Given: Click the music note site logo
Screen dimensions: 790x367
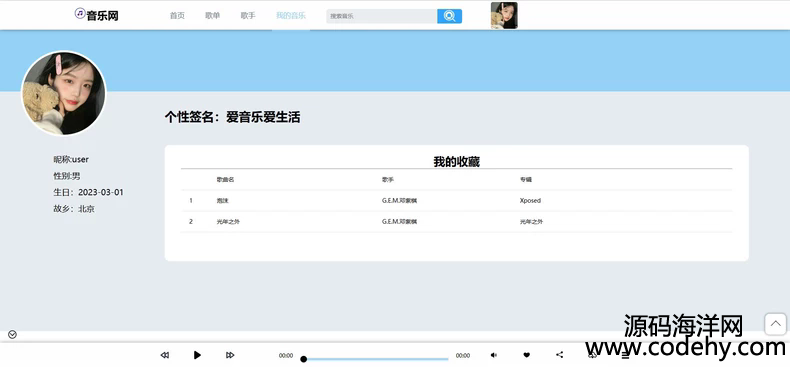Looking at the screenshot, I should click(x=80, y=13).
